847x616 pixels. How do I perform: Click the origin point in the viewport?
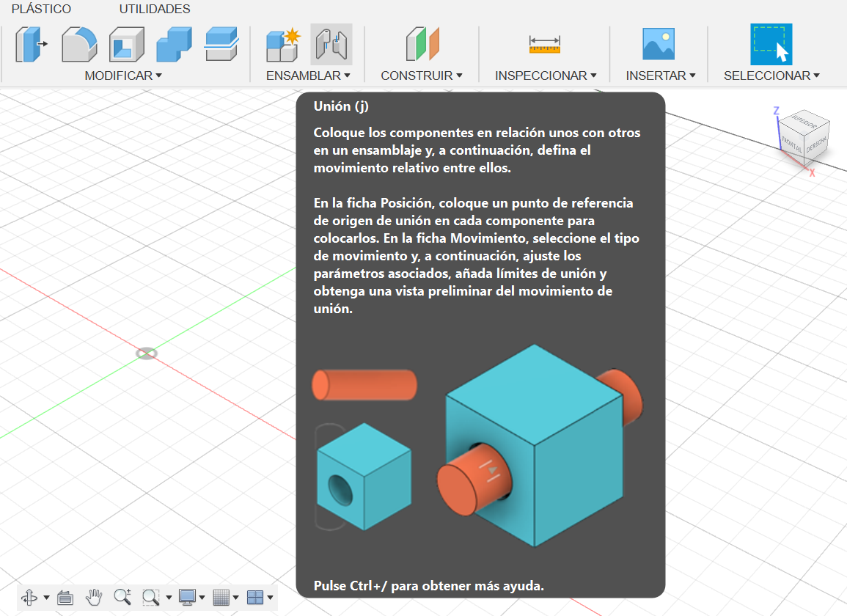pyautogui.click(x=147, y=353)
